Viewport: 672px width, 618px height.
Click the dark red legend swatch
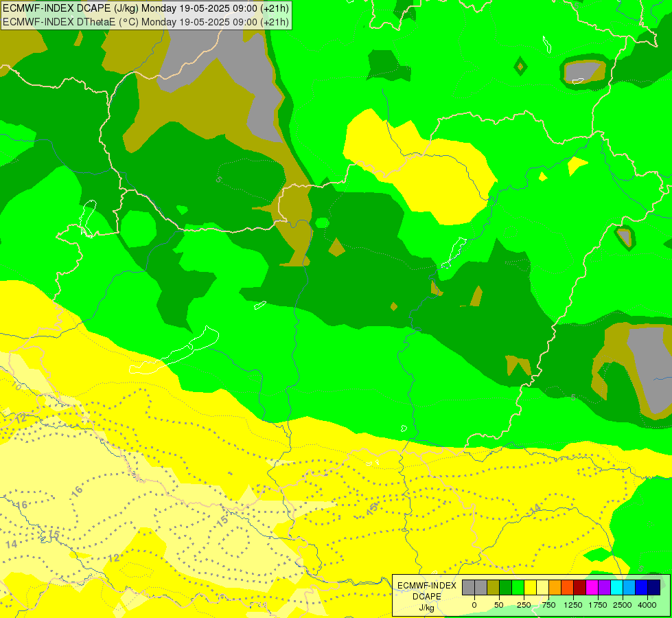[580, 587]
